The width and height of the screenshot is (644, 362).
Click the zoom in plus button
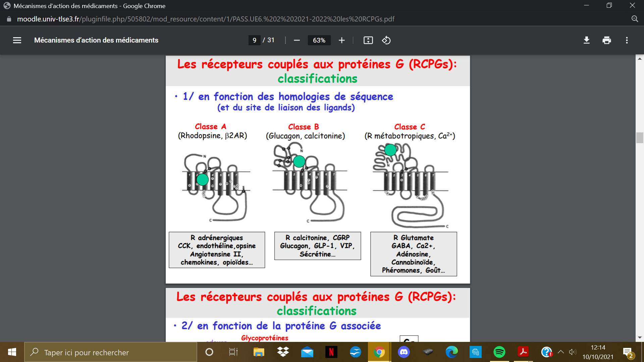[341, 40]
